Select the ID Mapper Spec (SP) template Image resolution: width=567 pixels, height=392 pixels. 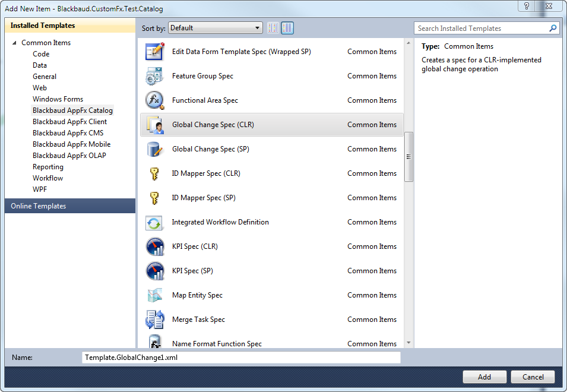tap(271, 198)
